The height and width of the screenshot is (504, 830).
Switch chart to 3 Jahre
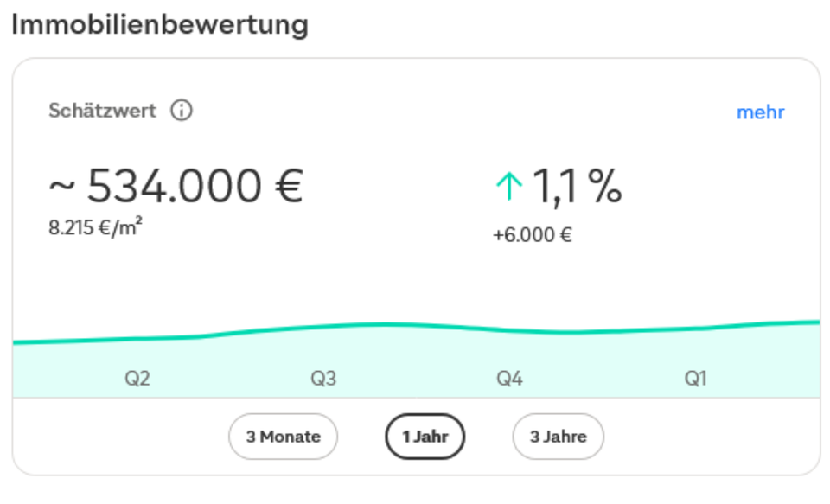pos(558,437)
